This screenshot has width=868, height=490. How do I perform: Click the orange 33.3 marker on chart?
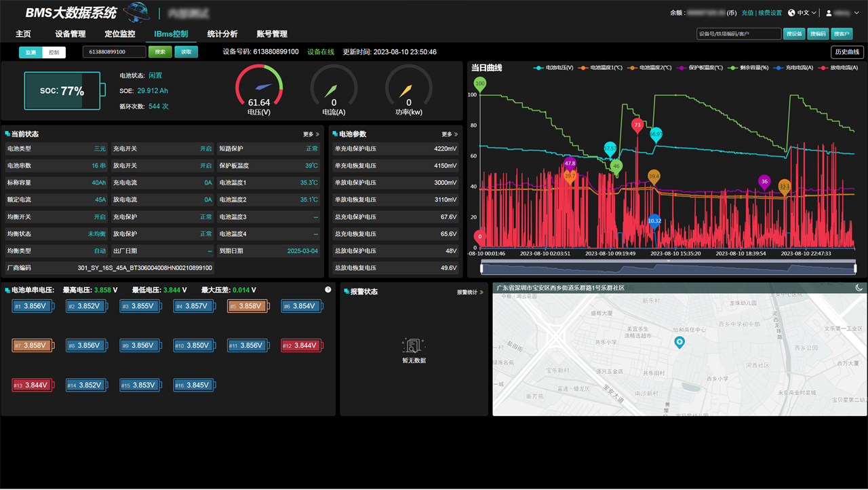click(x=785, y=187)
